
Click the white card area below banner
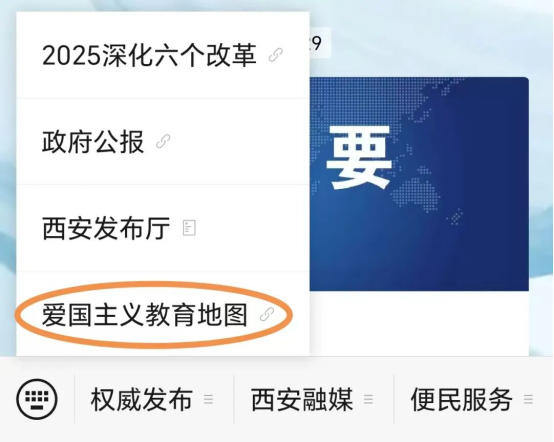419,324
